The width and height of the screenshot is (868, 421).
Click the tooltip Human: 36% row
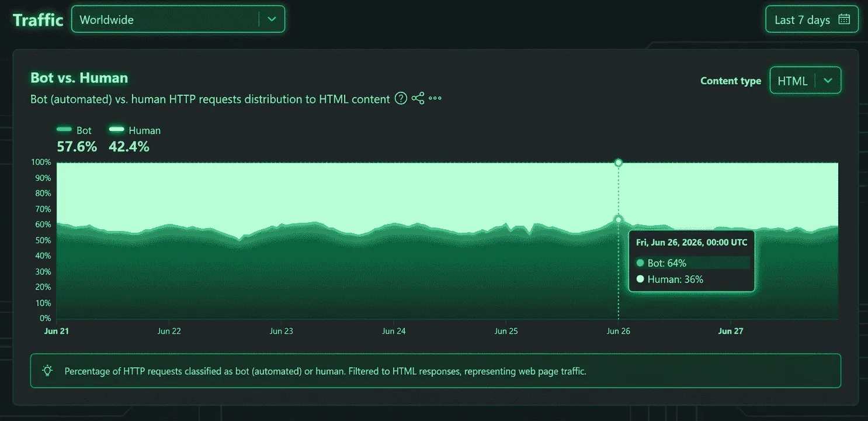click(x=693, y=279)
